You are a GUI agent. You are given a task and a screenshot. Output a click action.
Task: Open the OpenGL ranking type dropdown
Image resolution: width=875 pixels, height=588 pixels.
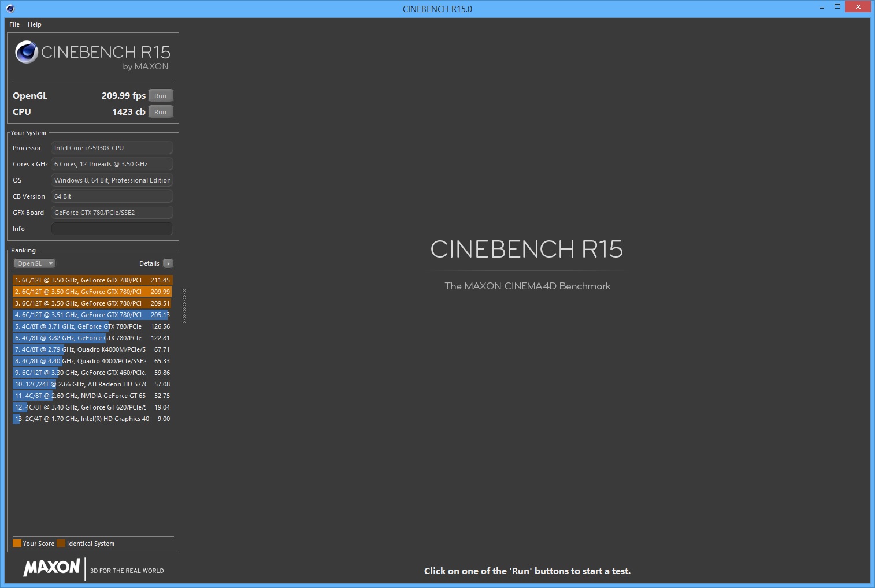tap(34, 263)
